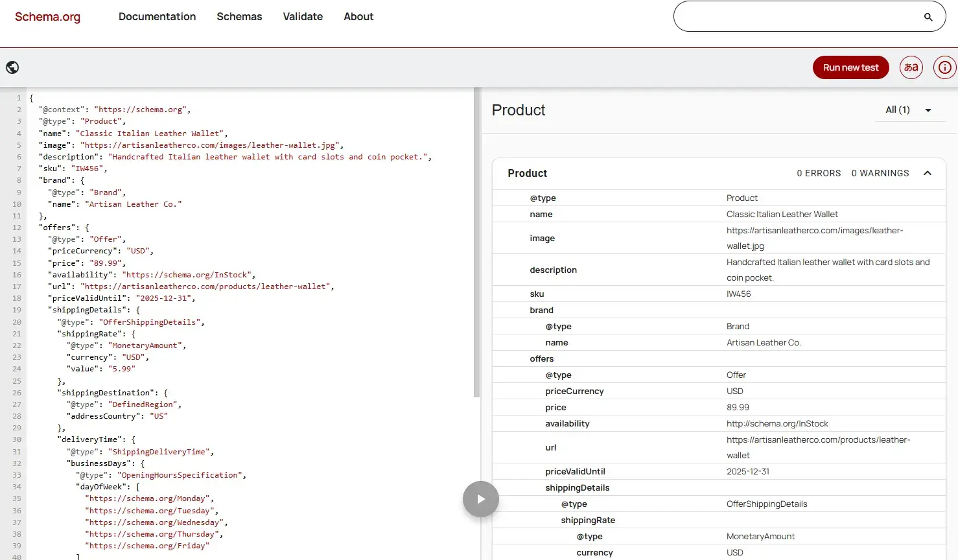Open the Documentation menu

157,17
